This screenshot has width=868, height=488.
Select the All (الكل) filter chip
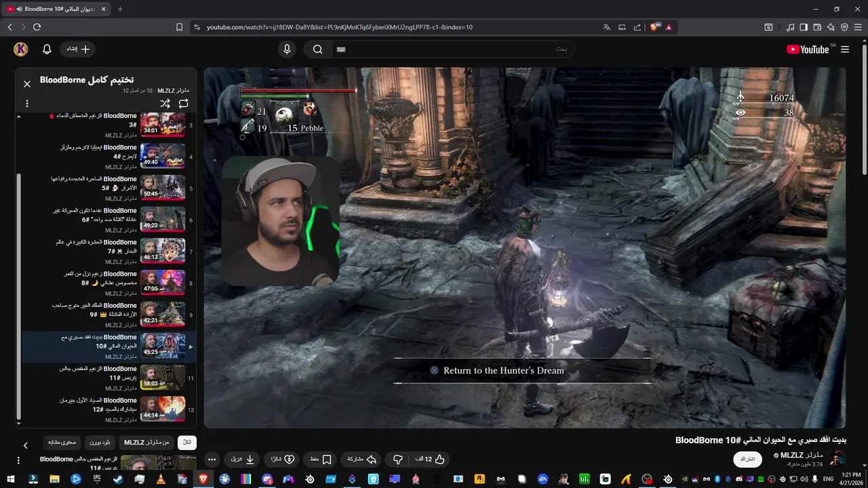pos(187,443)
